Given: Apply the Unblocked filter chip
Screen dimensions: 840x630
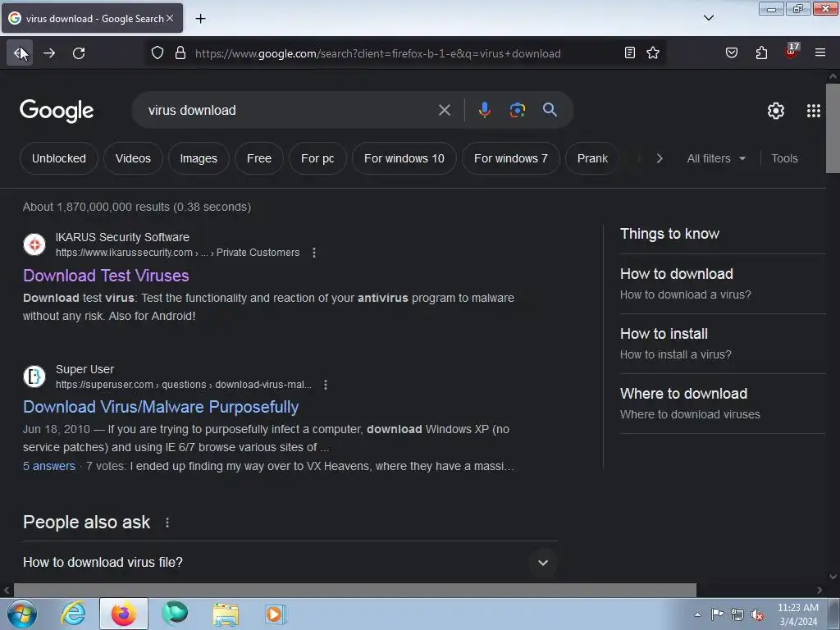Looking at the screenshot, I should pos(59,158).
